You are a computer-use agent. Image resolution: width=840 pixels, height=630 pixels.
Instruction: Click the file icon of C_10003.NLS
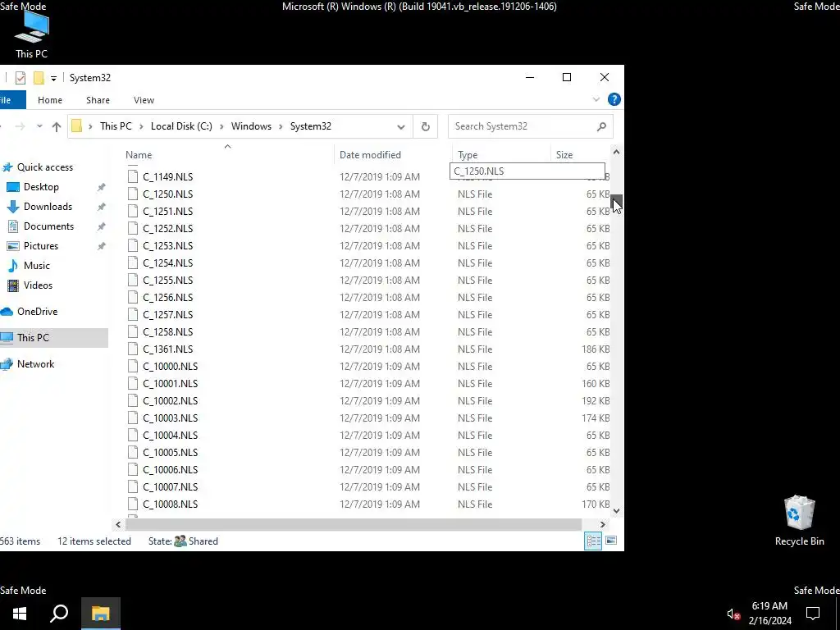(133, 418)
